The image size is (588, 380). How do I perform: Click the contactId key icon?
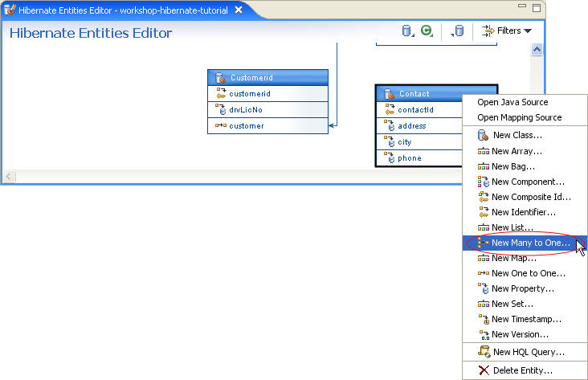coord(390,109)
